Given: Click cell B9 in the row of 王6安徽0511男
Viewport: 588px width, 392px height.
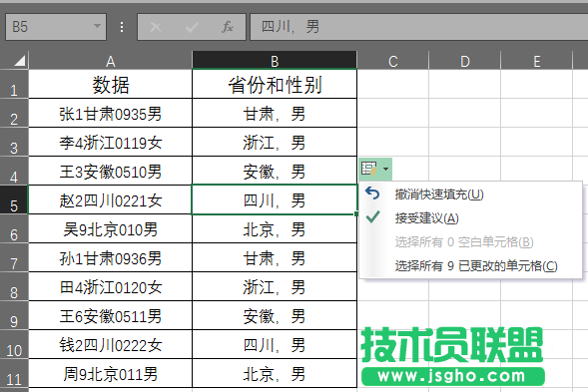Looking at the screenshot, I should (275, 315).
